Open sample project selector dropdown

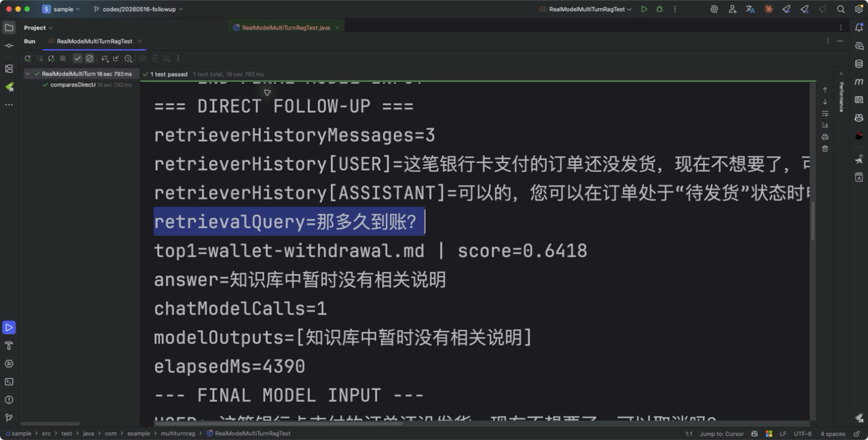point(61,9)
